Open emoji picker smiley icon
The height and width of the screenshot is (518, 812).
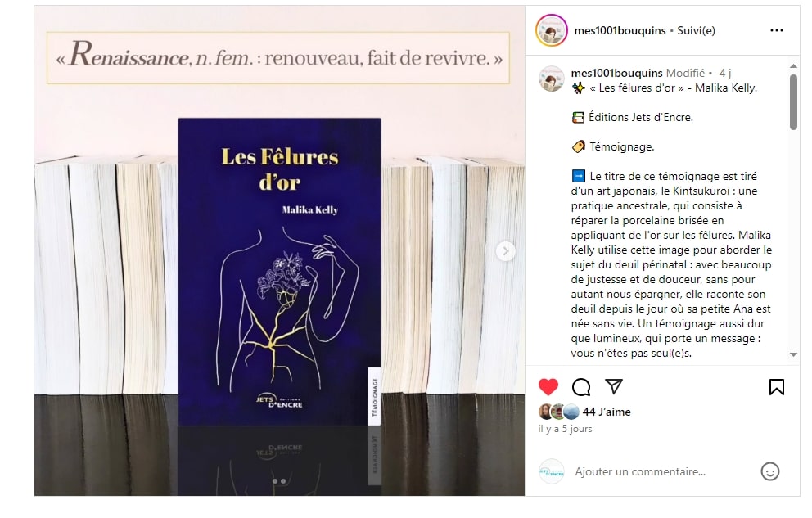[x=770, y=471]
